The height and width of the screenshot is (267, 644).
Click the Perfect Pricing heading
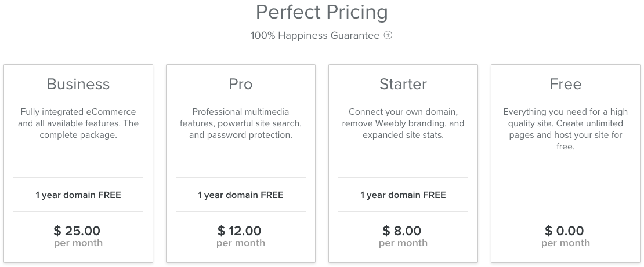[x=322, y=12]
